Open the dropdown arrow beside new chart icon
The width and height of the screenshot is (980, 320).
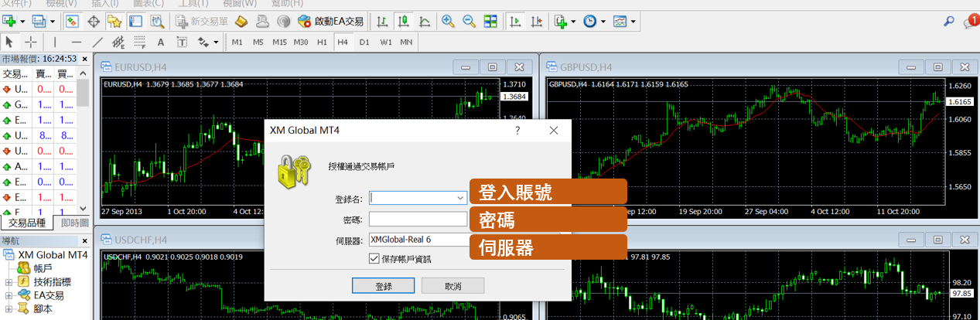coord(22,22)
